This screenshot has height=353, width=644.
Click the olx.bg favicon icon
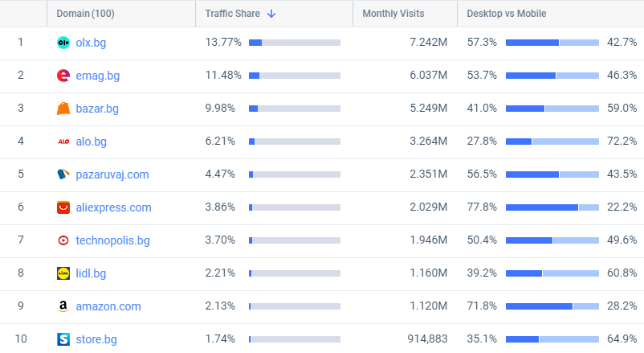point(63,43)
